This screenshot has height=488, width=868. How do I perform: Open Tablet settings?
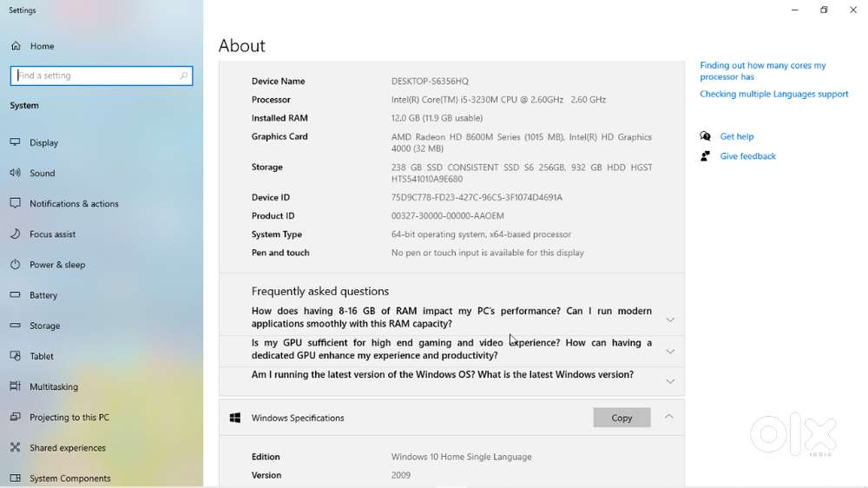(x=42, y=356)
